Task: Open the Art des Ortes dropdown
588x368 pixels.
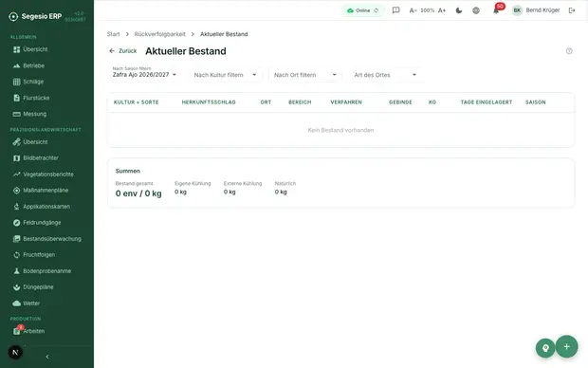Action: pyautogui.click(x=385, y=75)
